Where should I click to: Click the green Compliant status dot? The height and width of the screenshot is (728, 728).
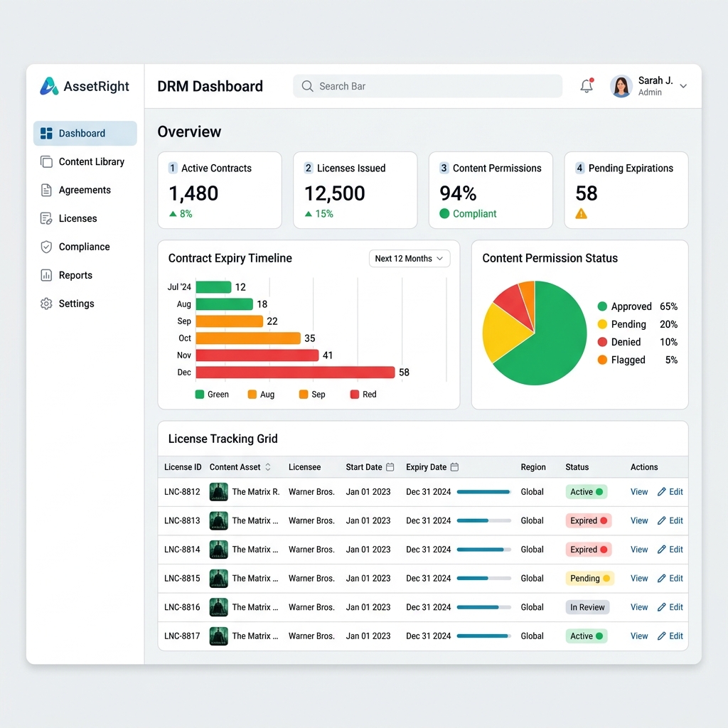[x=444, y=213]
